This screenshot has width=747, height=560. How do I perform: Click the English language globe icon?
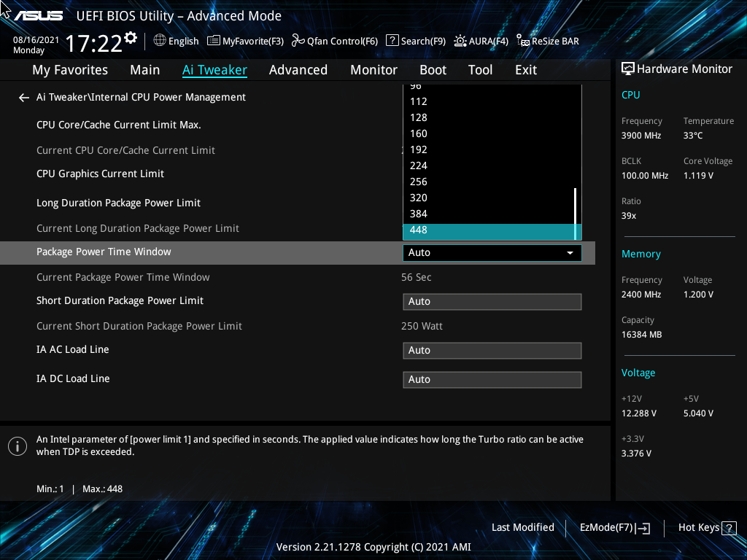(160, 41)
